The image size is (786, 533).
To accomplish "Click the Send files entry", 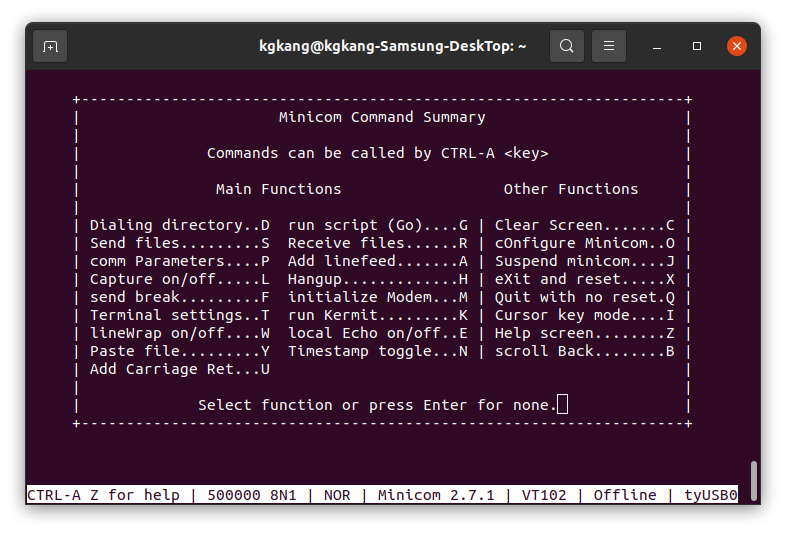I will click(179, 243).
